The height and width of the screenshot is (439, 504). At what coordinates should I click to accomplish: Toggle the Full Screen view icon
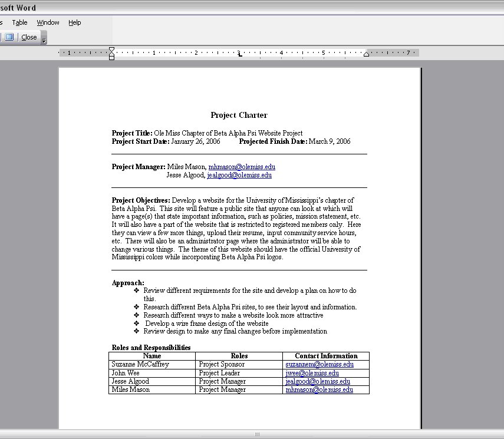[9, 37]
